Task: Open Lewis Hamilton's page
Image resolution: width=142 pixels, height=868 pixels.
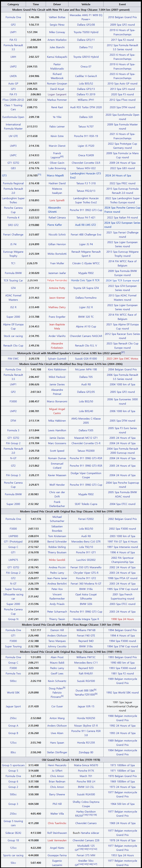Action: pyautogui.click(x=57, y=430)
